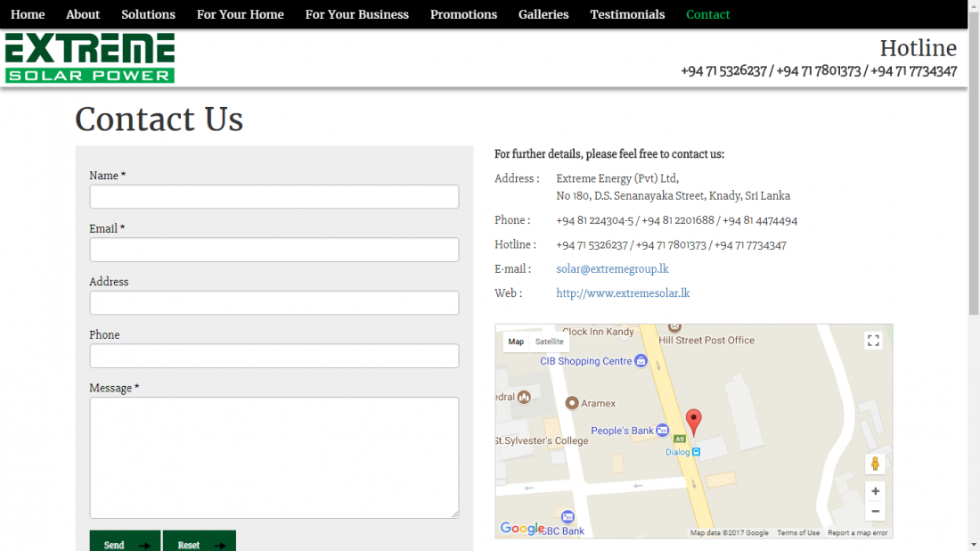Click the arrow icon on Send button
The height and width of the screenshot is (551, 980).
pos(144,546)
